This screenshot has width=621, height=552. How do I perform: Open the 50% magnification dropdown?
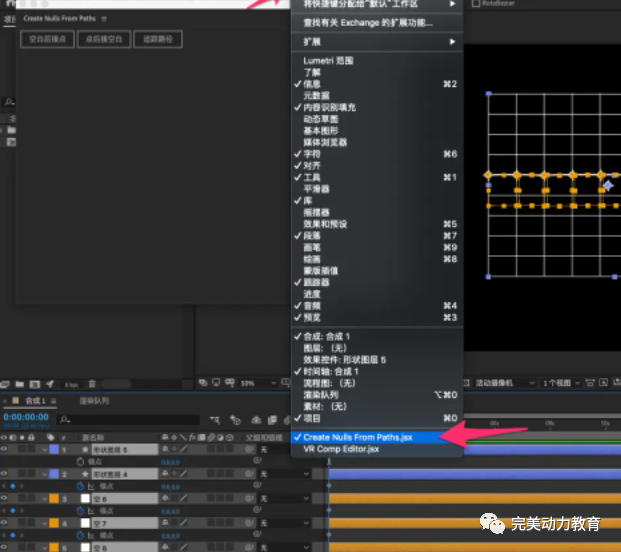pyautogui.click(x=258, y=383)
